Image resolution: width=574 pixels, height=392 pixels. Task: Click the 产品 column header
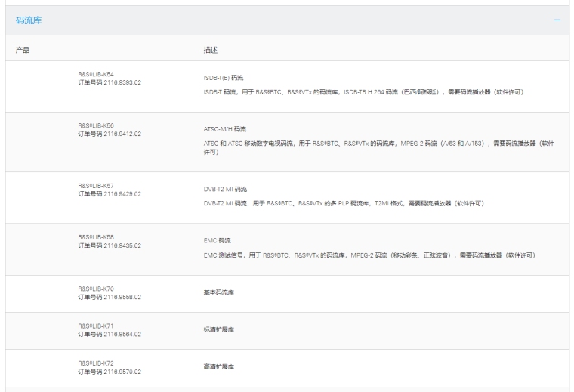click(x=23, y=48)
